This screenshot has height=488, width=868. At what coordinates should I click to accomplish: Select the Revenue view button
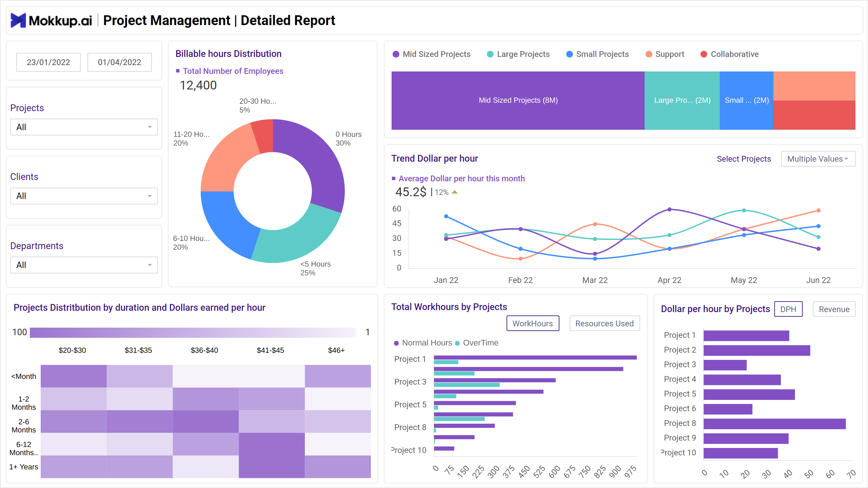(834, 309)
